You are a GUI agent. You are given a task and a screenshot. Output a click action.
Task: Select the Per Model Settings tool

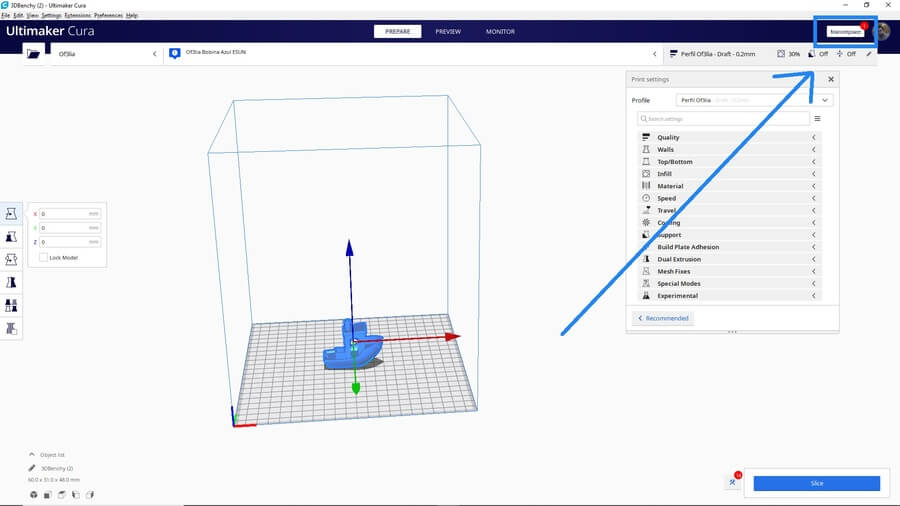coord(11,305)
